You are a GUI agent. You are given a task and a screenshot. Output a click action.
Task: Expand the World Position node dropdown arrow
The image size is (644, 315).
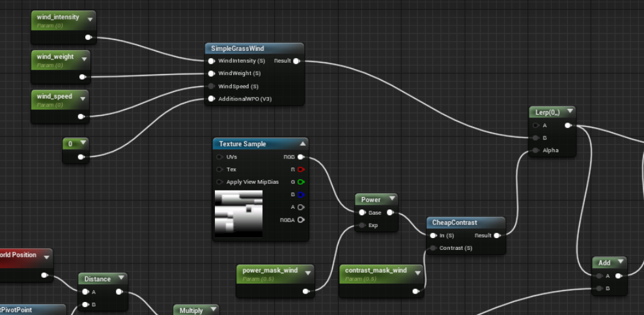46,257
